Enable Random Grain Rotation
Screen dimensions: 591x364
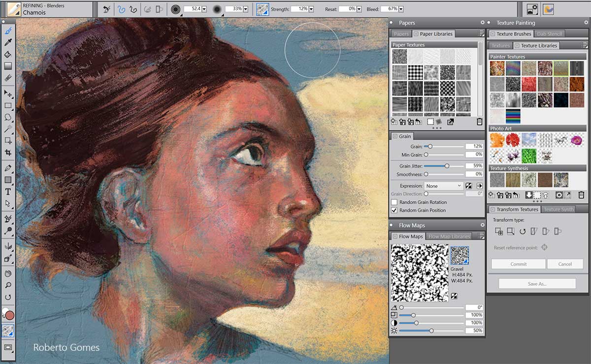tap(394, 202)
